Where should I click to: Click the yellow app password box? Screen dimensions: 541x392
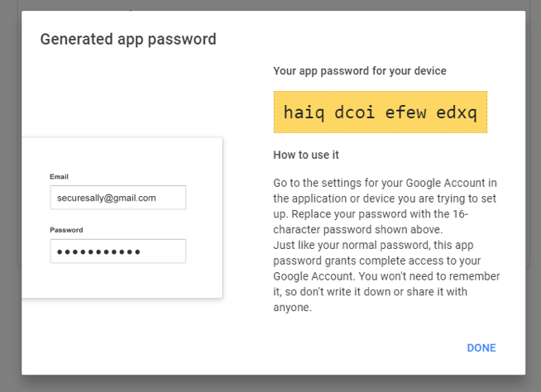[x=380, y=112]
